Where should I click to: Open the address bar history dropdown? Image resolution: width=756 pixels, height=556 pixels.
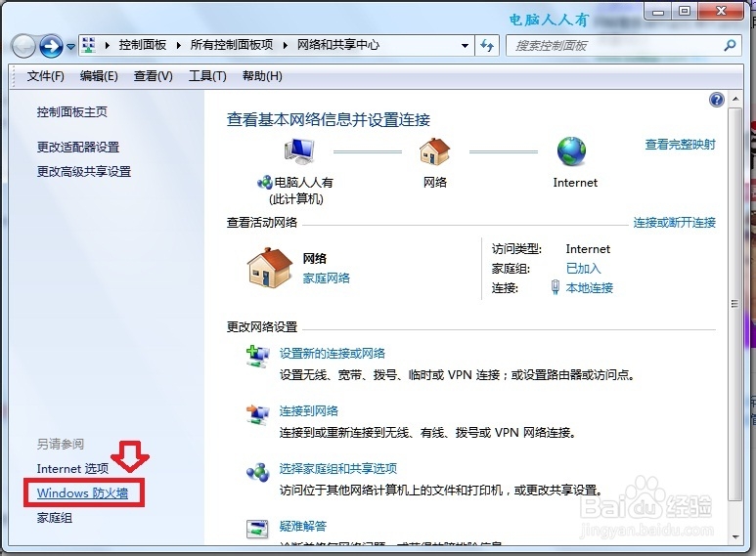click(465, 46)
